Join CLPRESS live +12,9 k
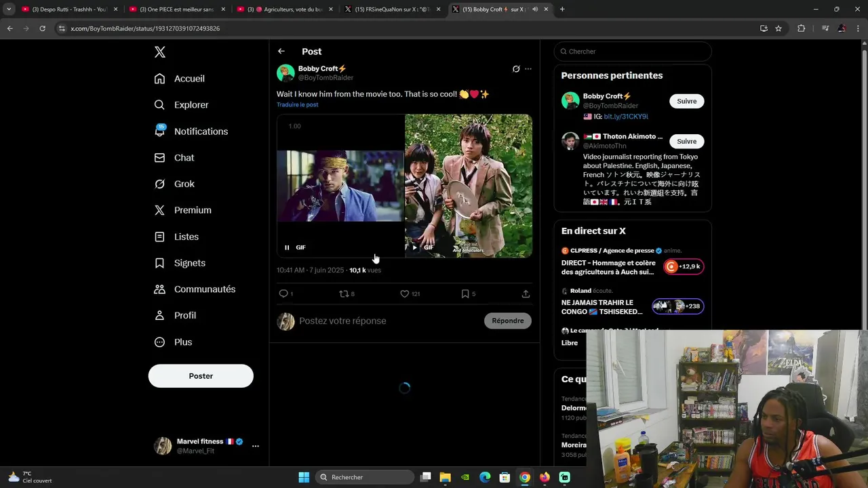Image resolution: width=868 pixels, height=488 pixels. (x=683, y=266)
